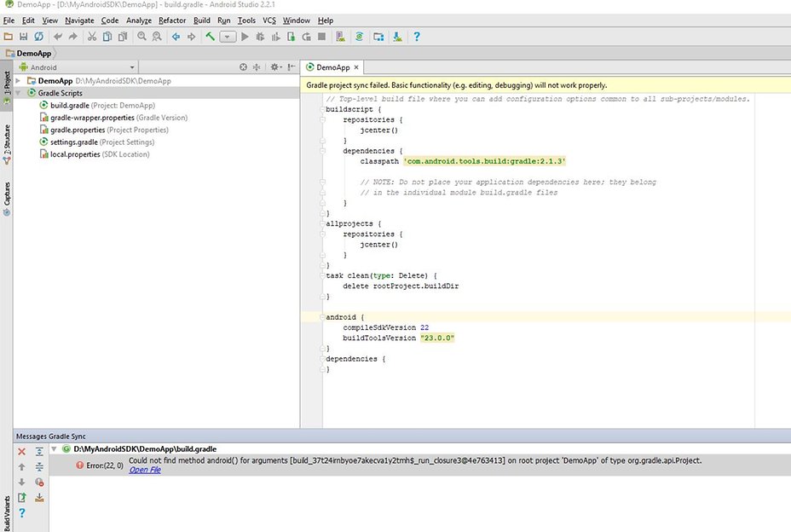Click the Cut scissors icon
The width and height of the screenshot is (791, 532).
point(91,37)
